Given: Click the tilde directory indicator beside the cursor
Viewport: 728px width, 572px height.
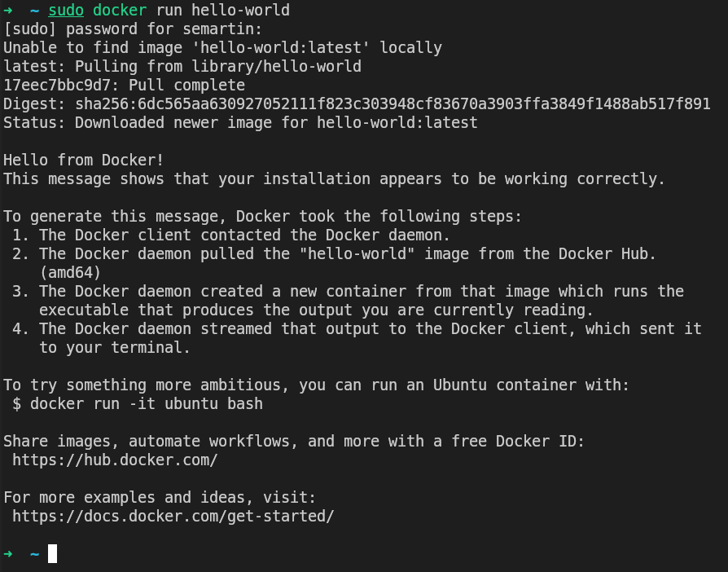Looking at the screenshot, I should [x=35, y=554].
